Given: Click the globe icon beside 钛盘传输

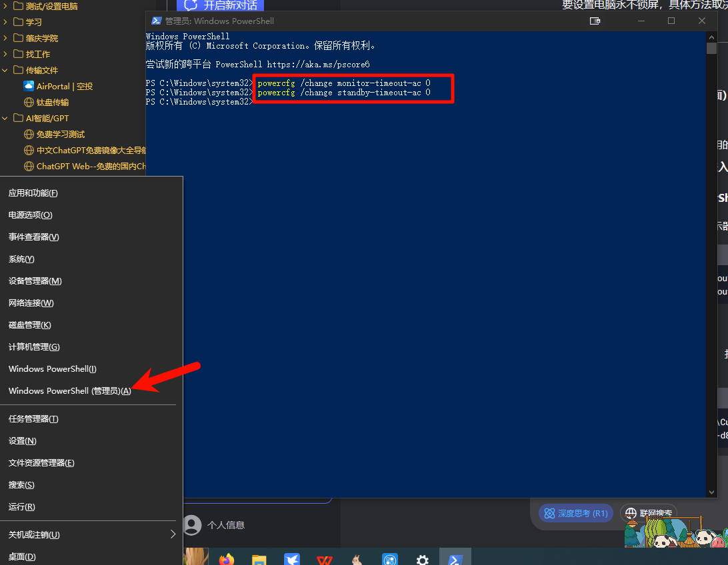Looking at the screenshot, I should [x=29, y=102].
